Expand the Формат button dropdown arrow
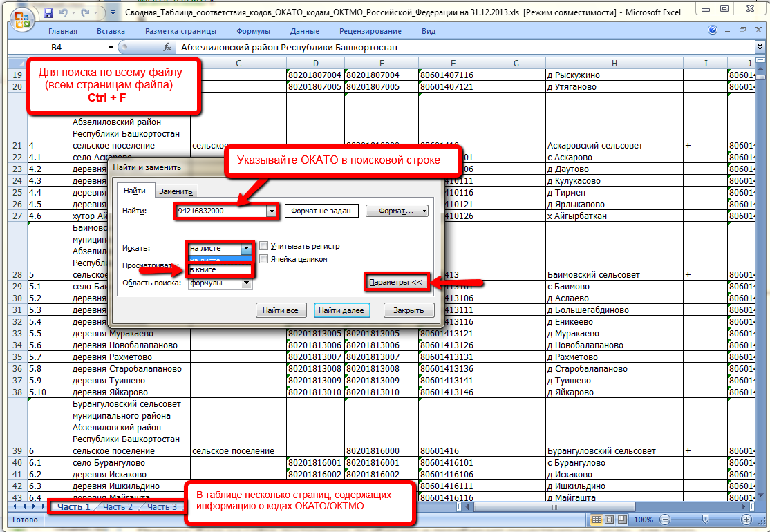Image resolution: width=770 pixels, height=532 pixels. tap(424, 211)
